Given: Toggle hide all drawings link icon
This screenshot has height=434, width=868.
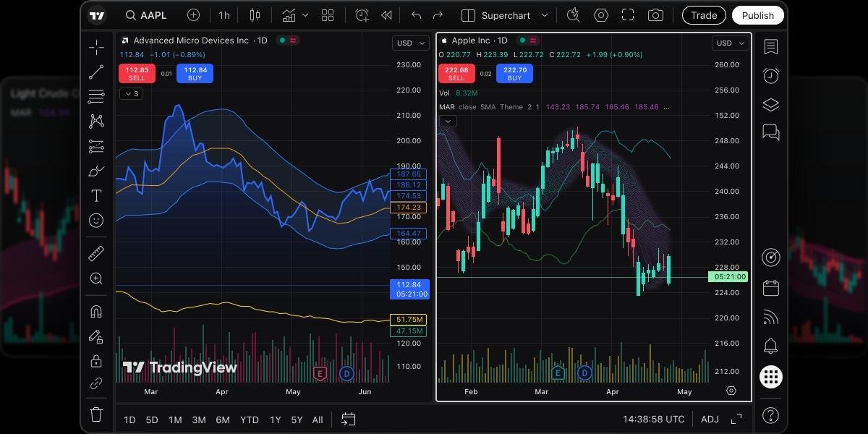Looking at the screenshot, I should click(x=96, y=384).
